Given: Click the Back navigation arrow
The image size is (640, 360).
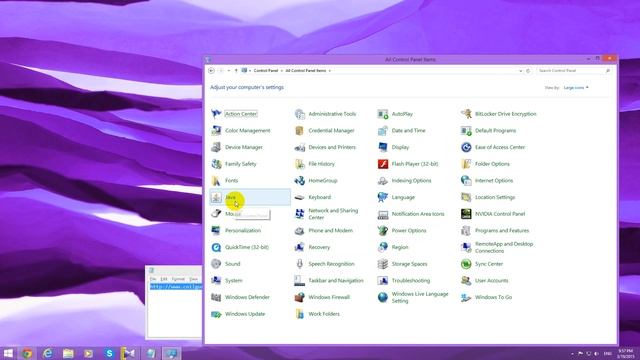Looking at the screenshot, I should [x=211, y=71].
